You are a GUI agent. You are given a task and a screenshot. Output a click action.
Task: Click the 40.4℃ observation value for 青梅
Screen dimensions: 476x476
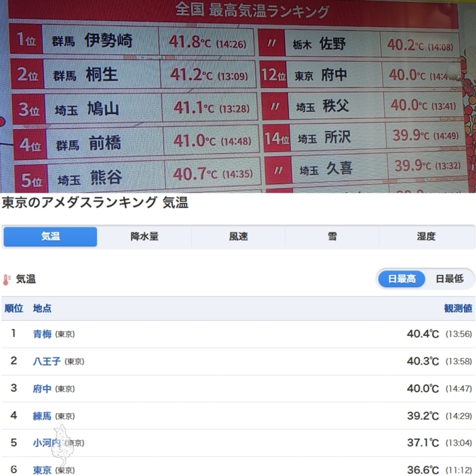[422, 334]
